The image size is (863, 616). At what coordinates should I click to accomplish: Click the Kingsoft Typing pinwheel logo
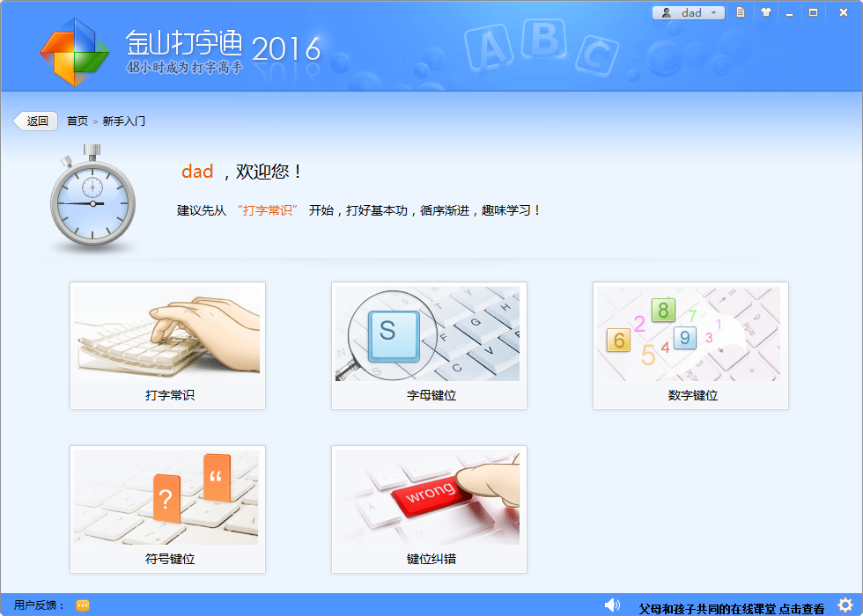(x=74, y=52)
